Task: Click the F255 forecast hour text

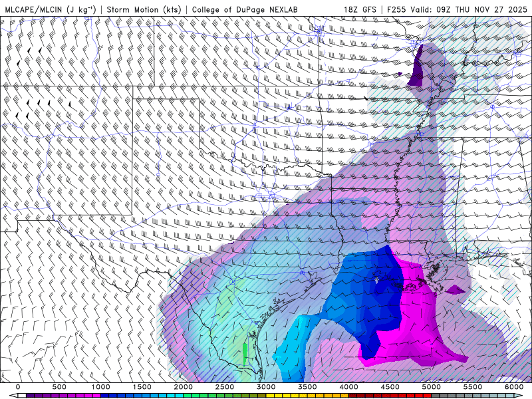Action: coord(396,9)
